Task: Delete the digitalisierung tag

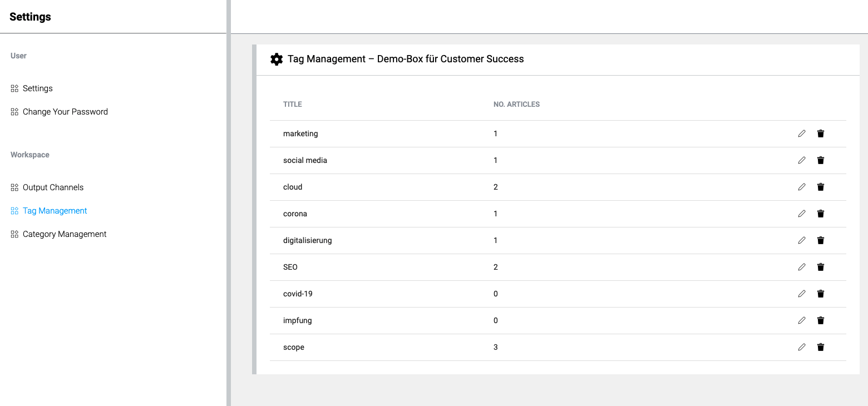Action: tap(820, 240)
